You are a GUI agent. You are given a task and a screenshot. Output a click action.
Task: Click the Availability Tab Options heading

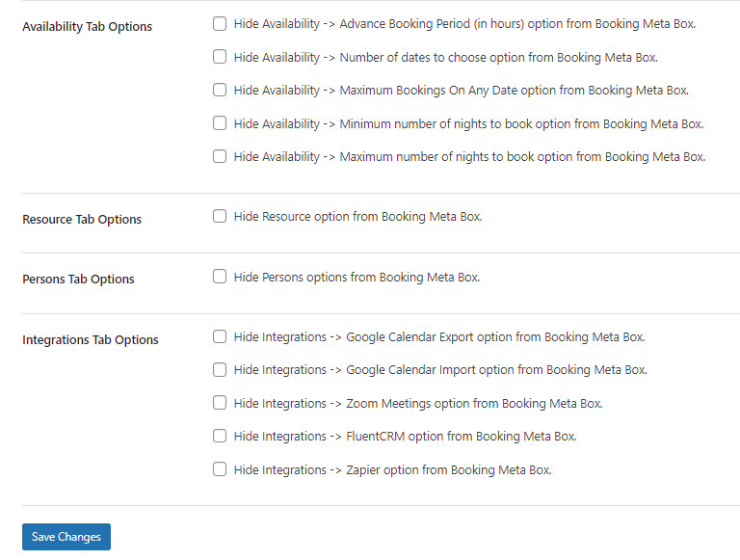(x=88, y=27)
